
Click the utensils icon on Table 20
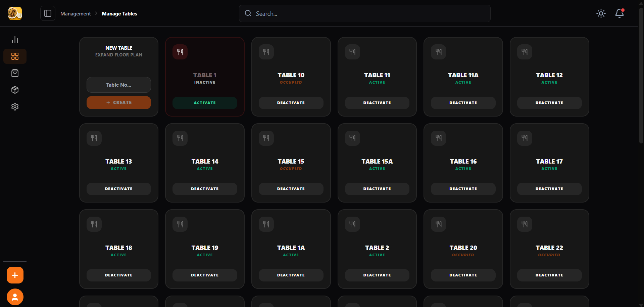(439, 224)
